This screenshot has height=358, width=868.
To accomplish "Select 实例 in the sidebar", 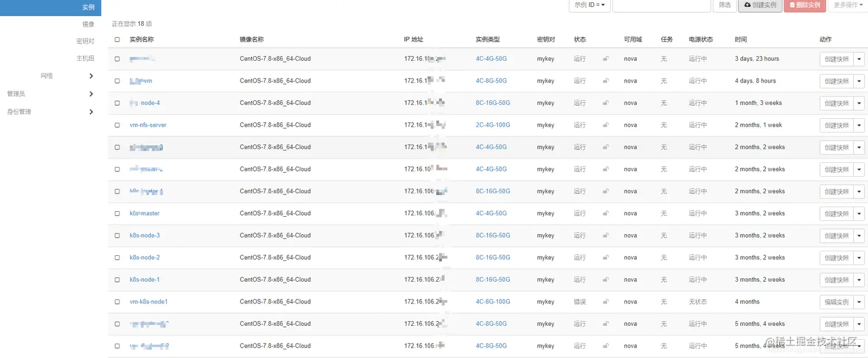I will [x=51, y=7].
